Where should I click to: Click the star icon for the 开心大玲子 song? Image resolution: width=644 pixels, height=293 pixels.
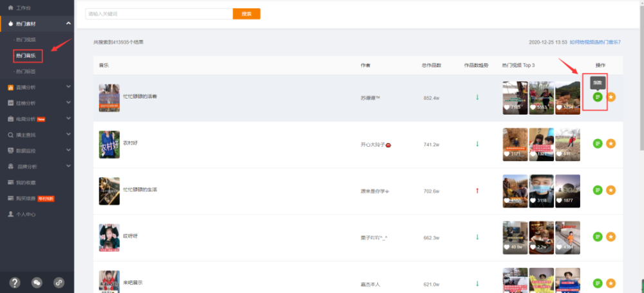[x=611, y=144]
